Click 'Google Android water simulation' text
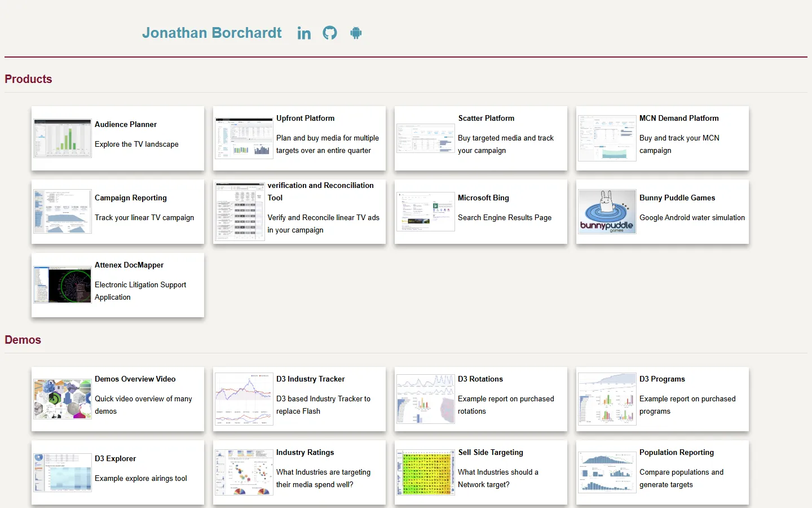Viewport: 812px width, 508px height. pyautogui.click(x=692, y=217)
